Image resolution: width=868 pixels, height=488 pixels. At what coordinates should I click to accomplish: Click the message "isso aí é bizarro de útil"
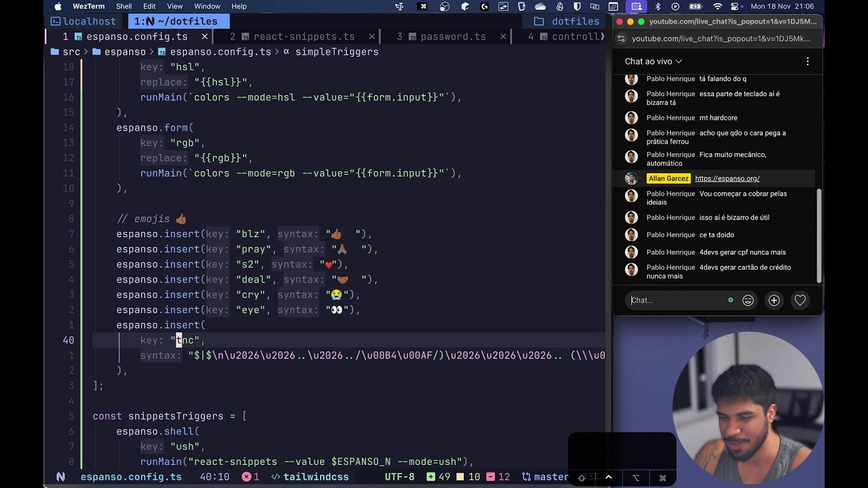(x=734, y=218)
